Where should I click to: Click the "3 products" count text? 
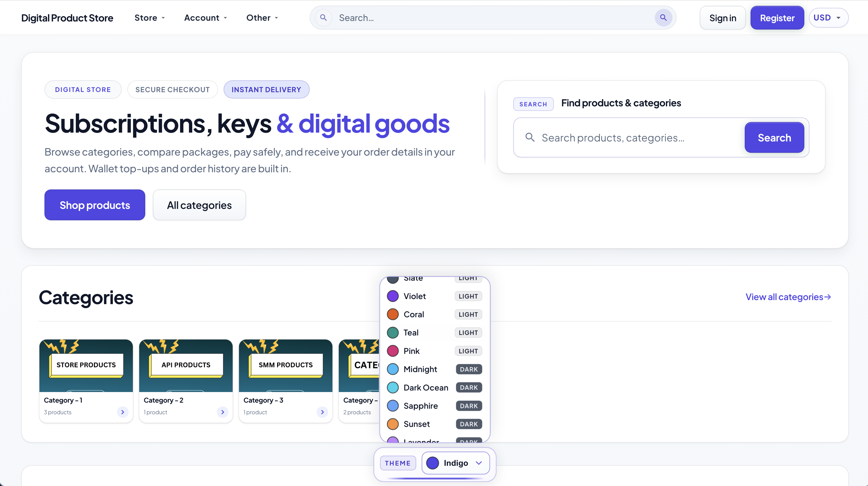click(58, 412)
